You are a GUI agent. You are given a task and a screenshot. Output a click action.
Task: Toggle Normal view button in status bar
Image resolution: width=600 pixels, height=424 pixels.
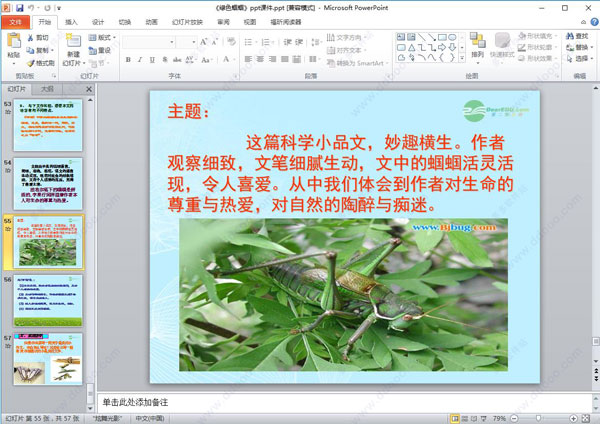(455, 419)
